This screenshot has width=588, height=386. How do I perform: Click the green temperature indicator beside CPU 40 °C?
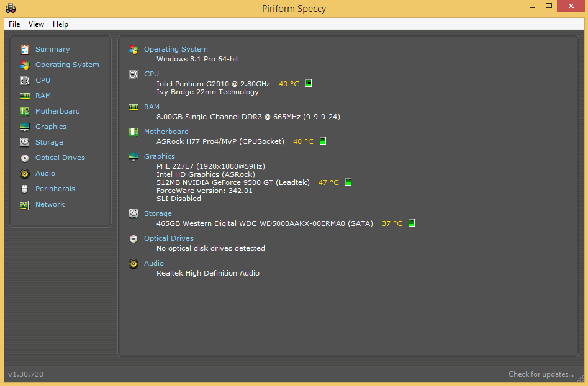coord(309,83)
